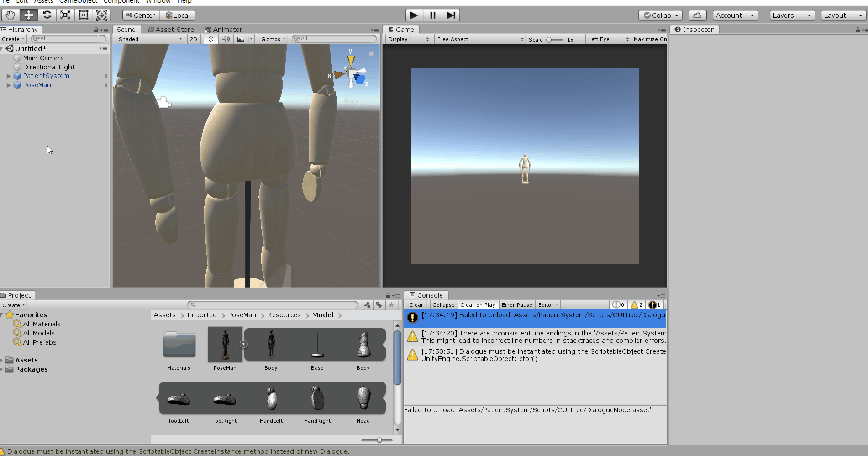The width and height of the screenshot is (868, 456).
Task: Expand the PatientSystem hierarchy item
Action: pos(9,76)
